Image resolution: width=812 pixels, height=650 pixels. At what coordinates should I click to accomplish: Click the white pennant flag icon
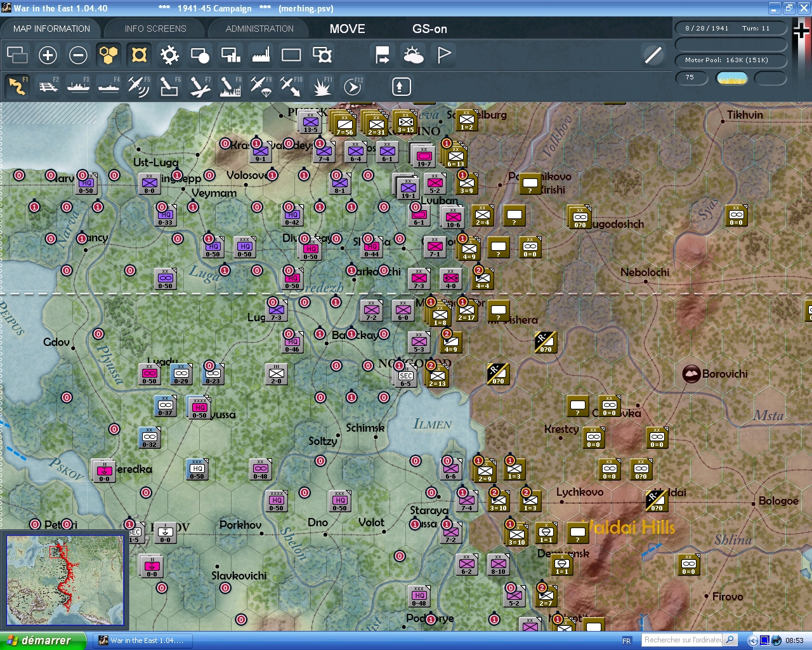pos(444,55)
